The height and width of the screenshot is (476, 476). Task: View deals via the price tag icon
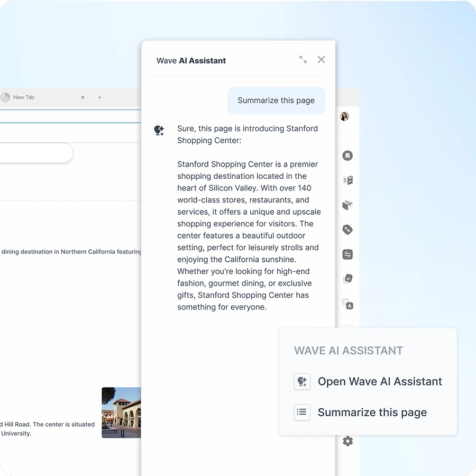(347, 229)
